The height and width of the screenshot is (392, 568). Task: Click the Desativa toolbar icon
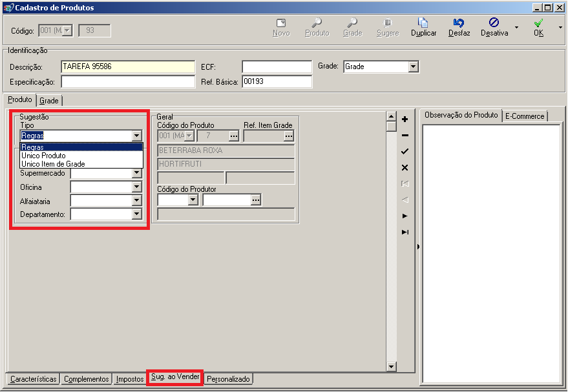[494, 23]
